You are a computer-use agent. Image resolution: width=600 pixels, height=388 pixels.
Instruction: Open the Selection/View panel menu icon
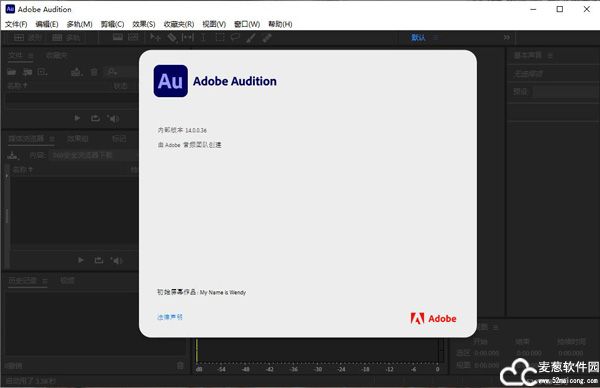495,328
